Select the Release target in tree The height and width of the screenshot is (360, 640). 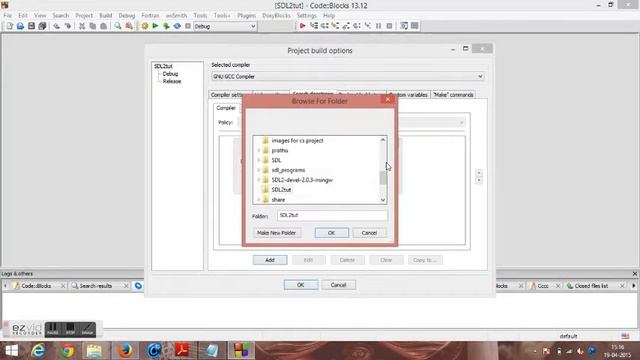click(x=172, y=81)
